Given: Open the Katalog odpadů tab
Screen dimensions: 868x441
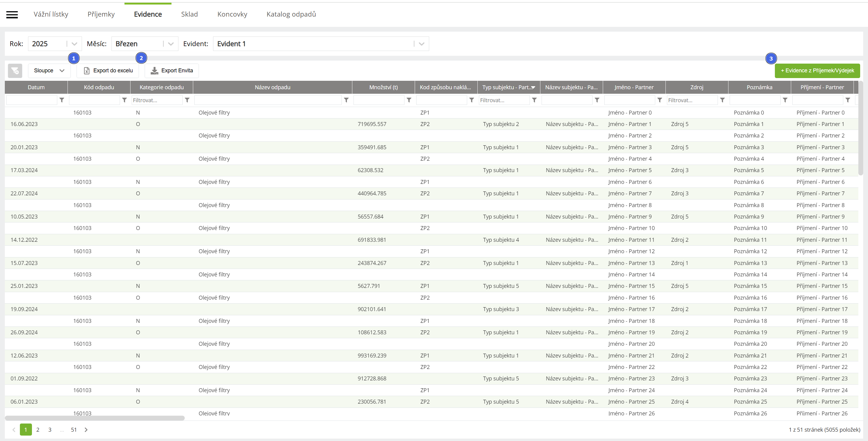Looking at the screenshot, I should [x=291, y=14].
